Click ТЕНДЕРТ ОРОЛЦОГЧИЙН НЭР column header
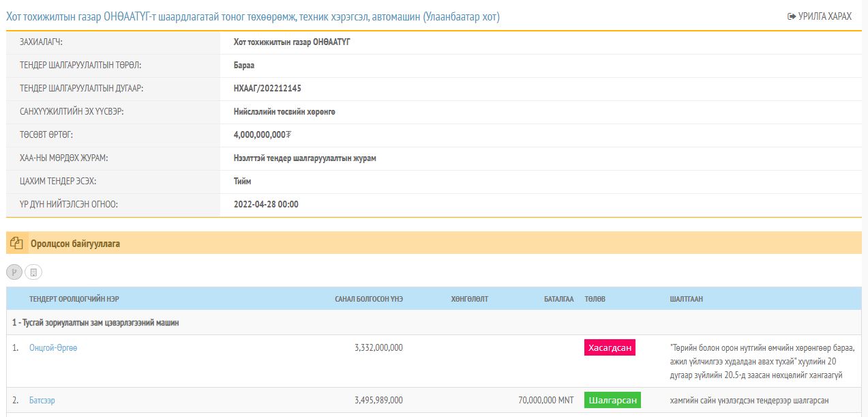The height and width of the screenshot is (417, 868). coord(74,299)
